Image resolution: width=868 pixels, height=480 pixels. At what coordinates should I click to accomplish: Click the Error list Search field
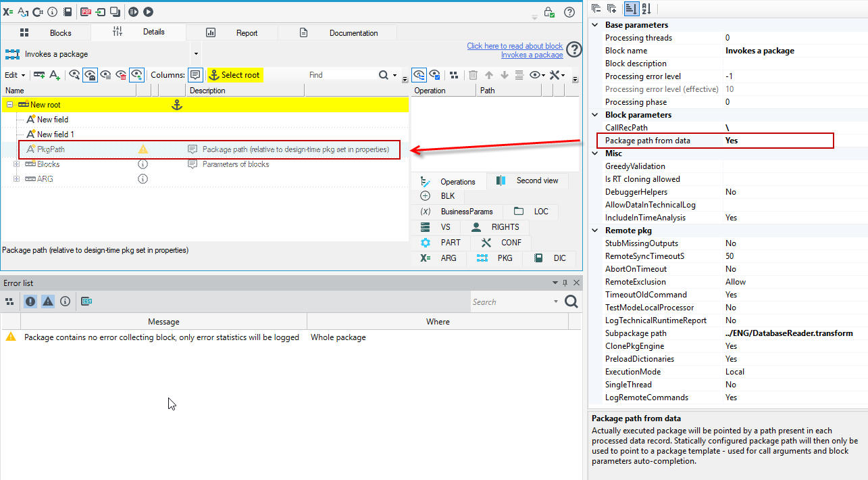pos(511,302)
